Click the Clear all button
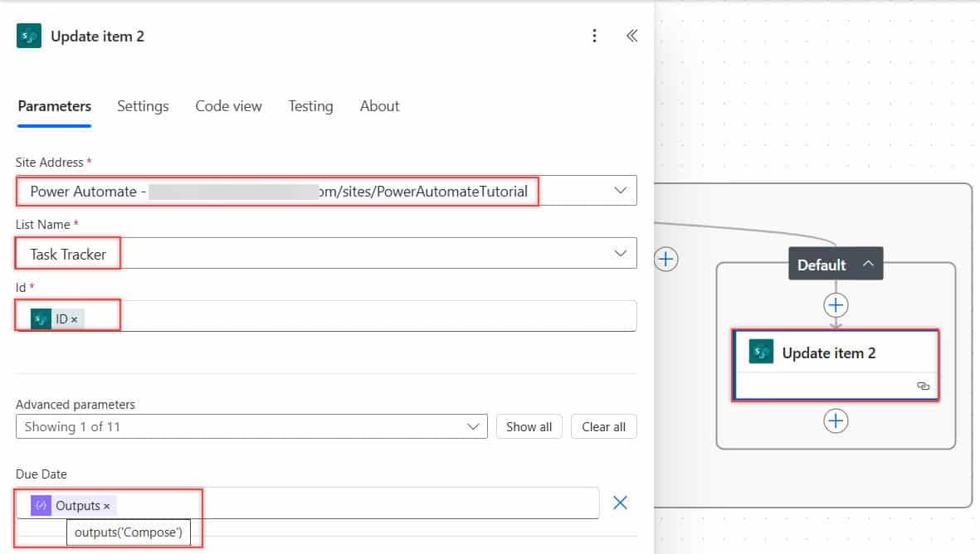The image size is (980, 554). tap(603, 426)
